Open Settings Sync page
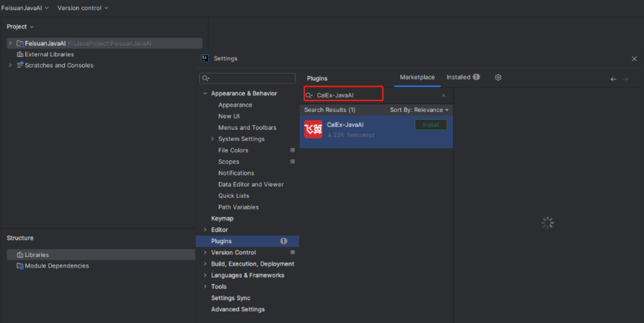644x323 pixels. coord(230,298)
